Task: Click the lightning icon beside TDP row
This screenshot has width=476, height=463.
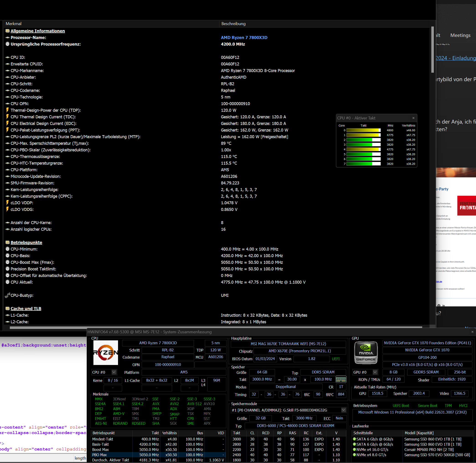Action: tap(8, 110)
